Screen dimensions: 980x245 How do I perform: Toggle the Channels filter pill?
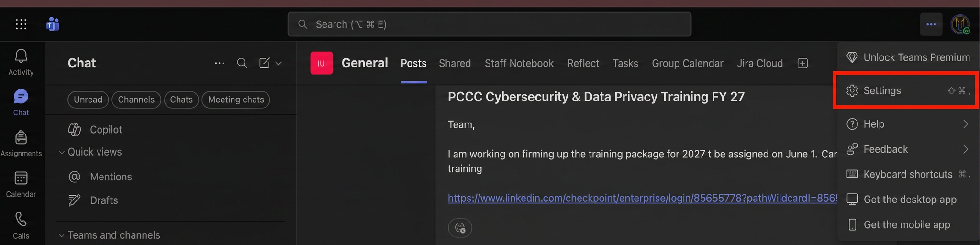coord(136,100)
